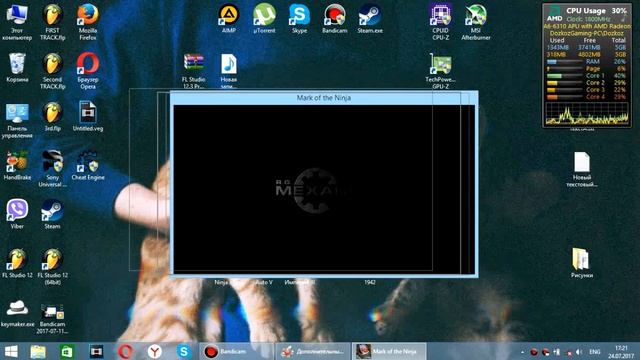Open Yandex browser taskbar icon
This screenshot has width=640, height=360.
tap(154, 351)
